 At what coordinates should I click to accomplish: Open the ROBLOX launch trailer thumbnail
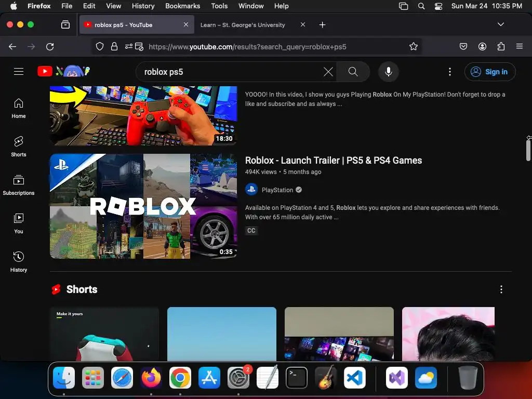click(x=143, y=206)
